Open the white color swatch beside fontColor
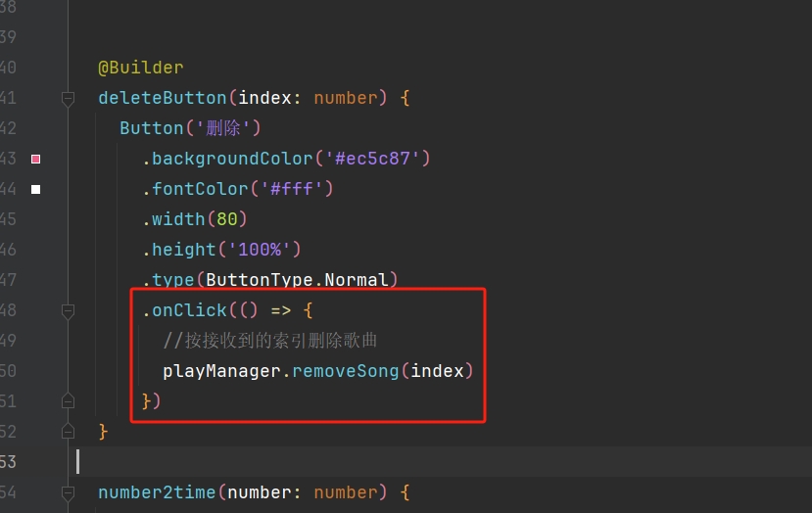 pyautogui.click(x=36, y=189)
